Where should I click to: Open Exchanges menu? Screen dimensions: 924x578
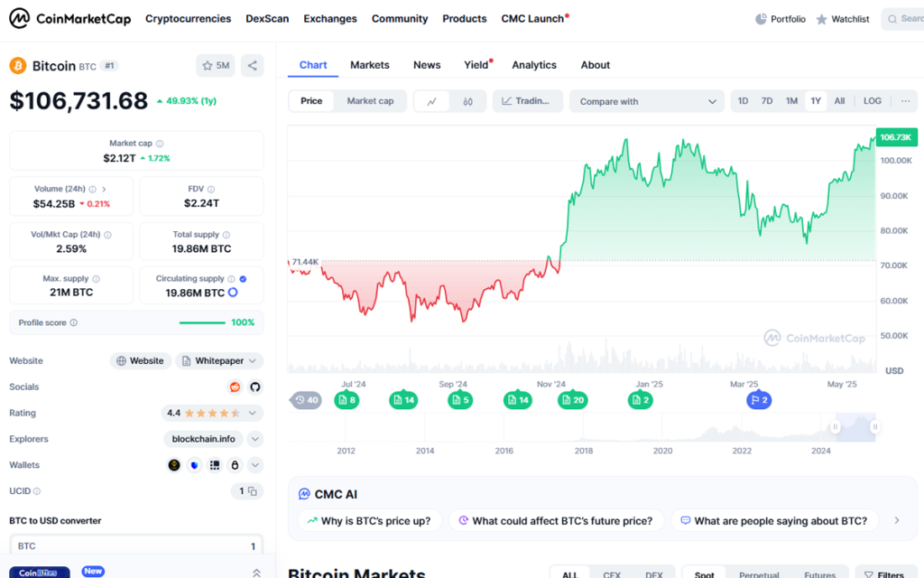pos(330,19)
